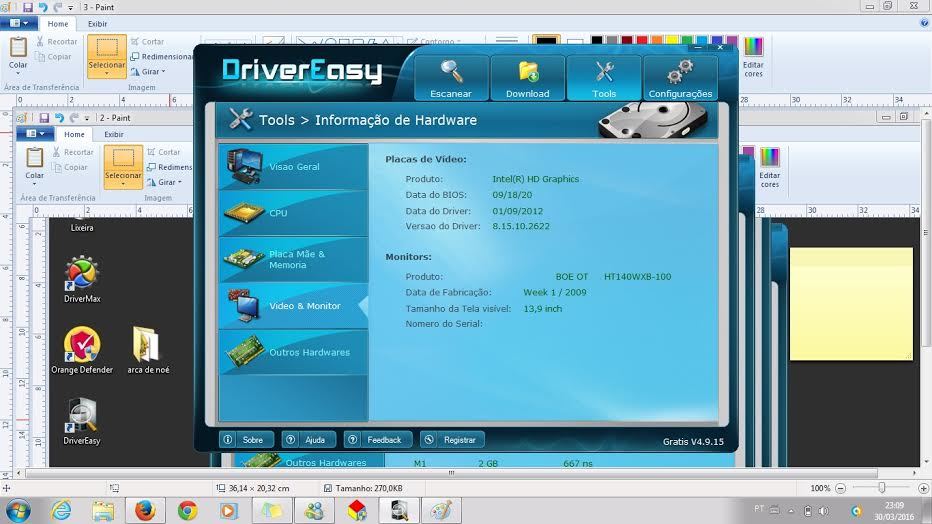The image size is (932, 524).
Task: Click Recortar in 3 - Paint ribbon
Action: pos(56,42)
